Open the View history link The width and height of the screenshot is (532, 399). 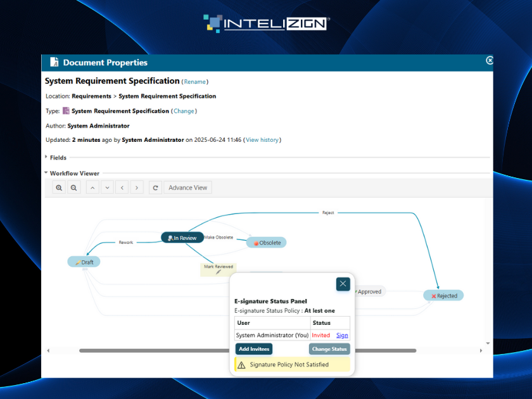[262, 140]
